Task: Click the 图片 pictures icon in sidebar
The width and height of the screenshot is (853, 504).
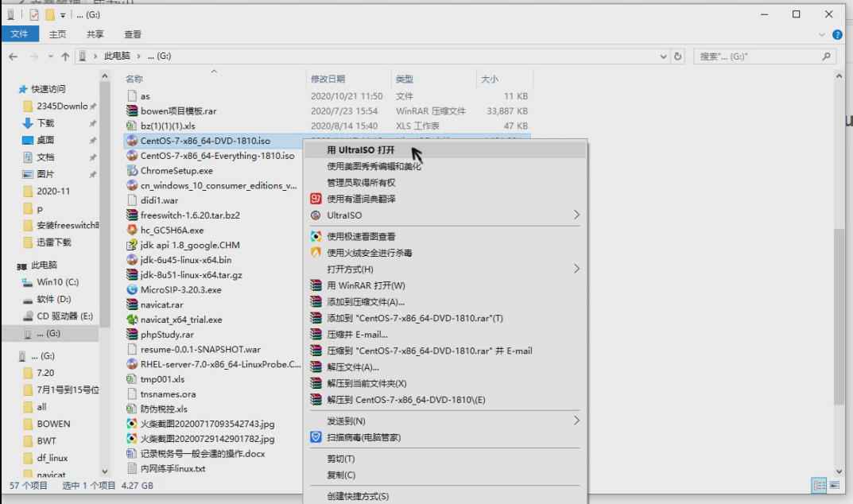Action: (x=28, y=174)
